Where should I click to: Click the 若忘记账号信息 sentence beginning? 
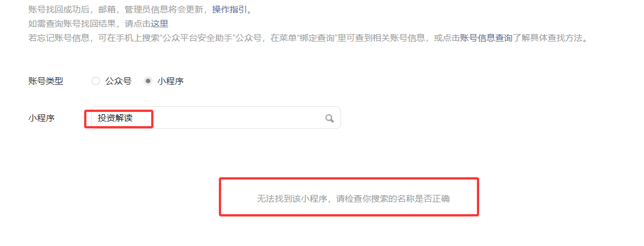point(59,38)
